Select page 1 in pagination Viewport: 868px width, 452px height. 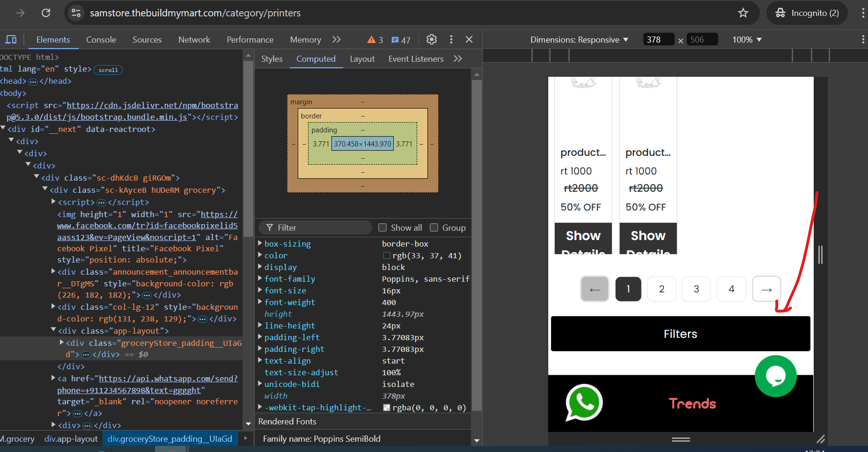(x=628, y=289)
